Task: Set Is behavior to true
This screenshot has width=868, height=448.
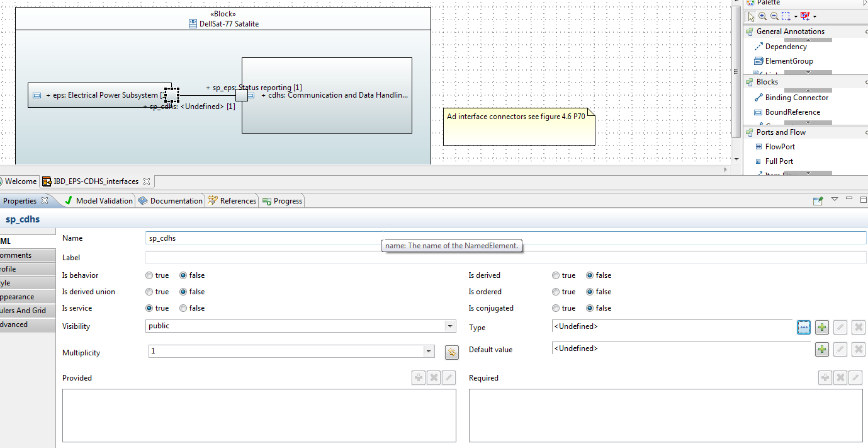Action: click(149, 275)
